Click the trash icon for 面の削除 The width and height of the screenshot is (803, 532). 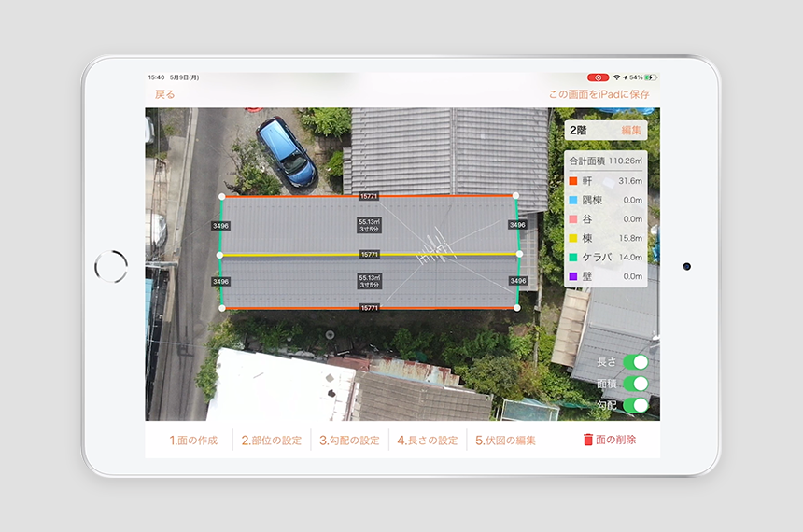click(x=587, y=440)
